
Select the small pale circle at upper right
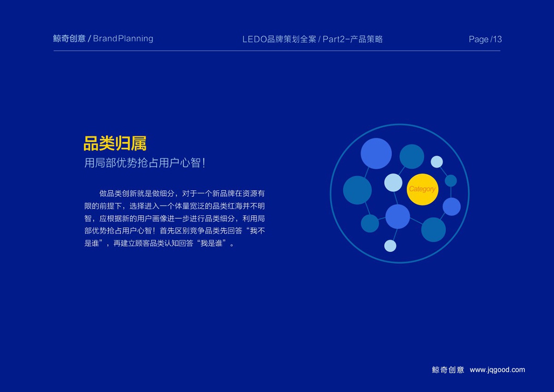pyautogui.click(x=437, y=162)
